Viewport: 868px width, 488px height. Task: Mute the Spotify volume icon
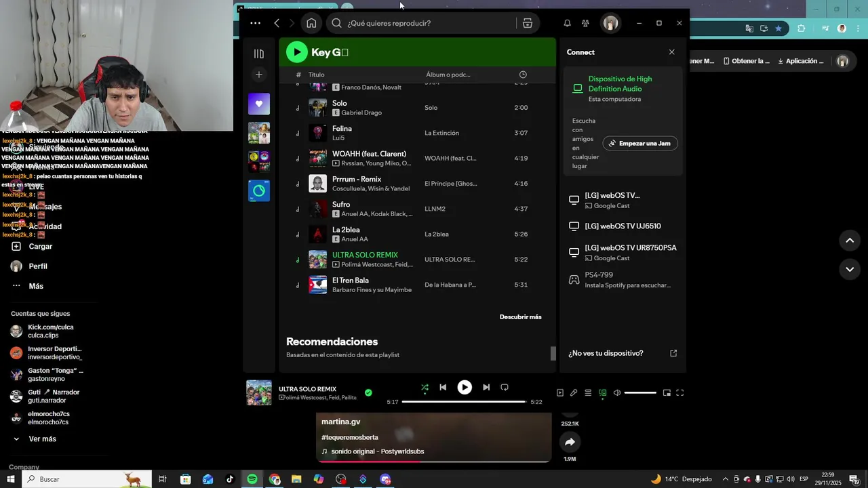[x=617, y=392]
